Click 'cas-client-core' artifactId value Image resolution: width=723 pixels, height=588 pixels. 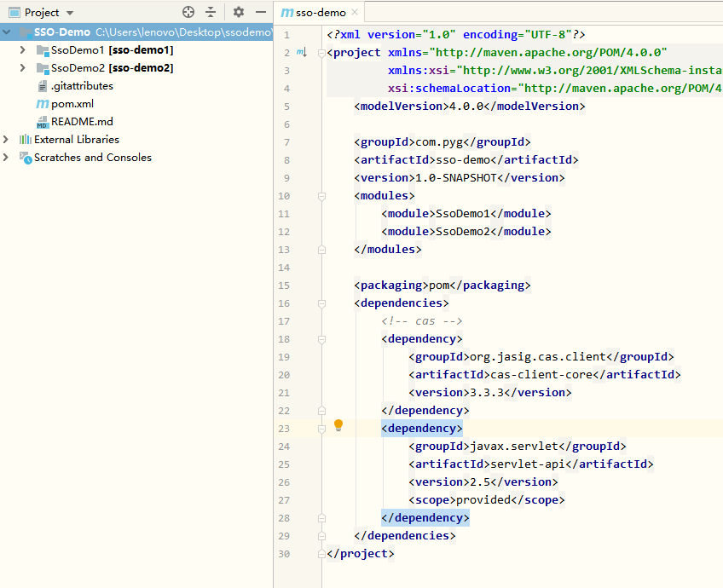[x=541, y=375]
